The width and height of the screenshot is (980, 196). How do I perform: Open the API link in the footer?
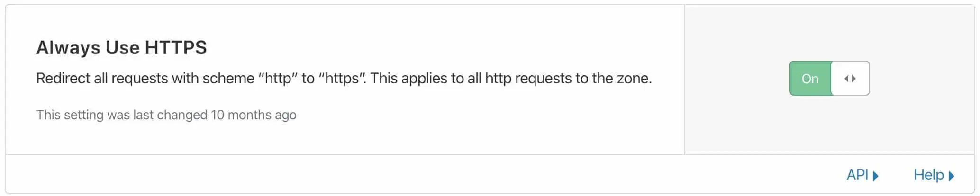tap(857, 175)
